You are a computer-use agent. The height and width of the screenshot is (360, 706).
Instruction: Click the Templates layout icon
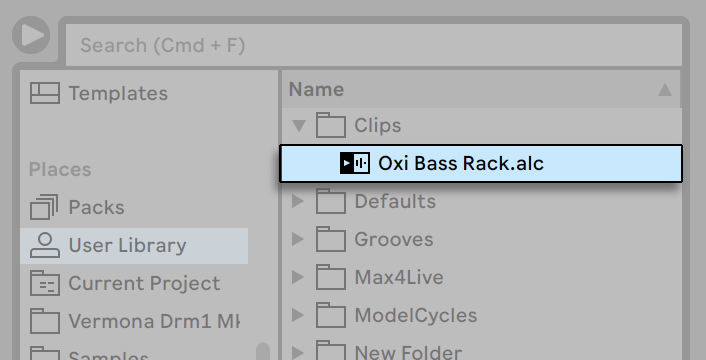coord(45,93)
